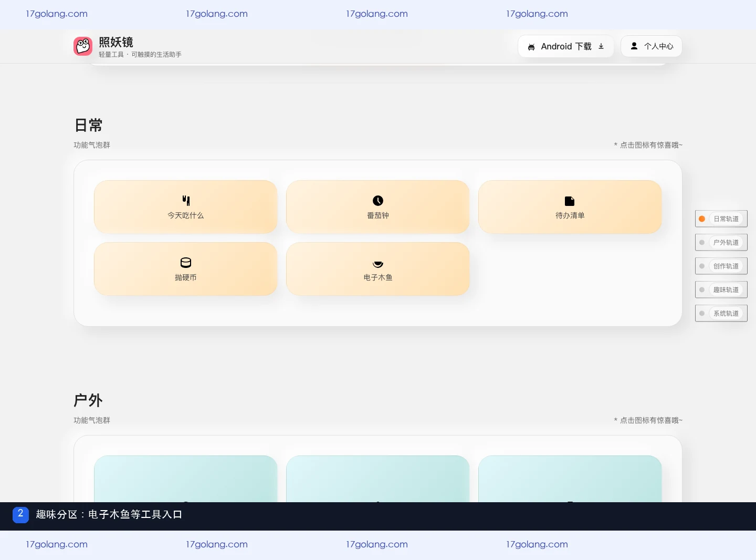Screen dimensions: 756x560
Task: Click the coin icon above 抛硬币
Action: [186, 263]
